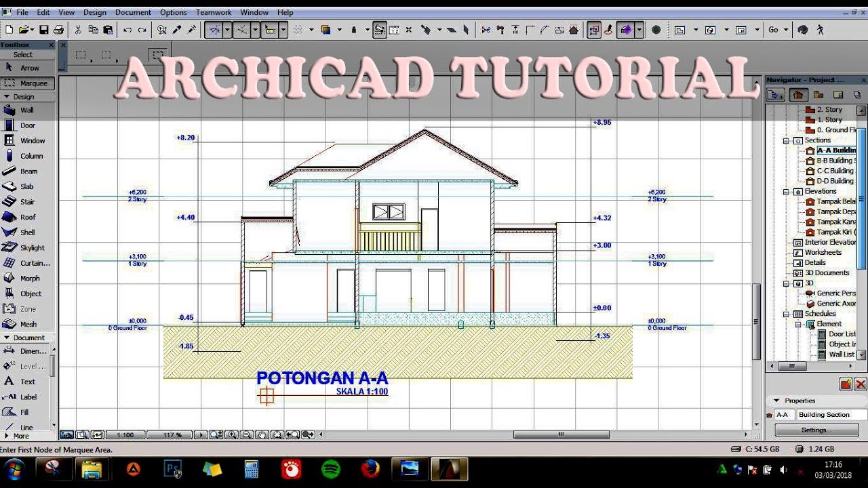
Task: Collapse the Sections tree node
Action: (787, 140)
